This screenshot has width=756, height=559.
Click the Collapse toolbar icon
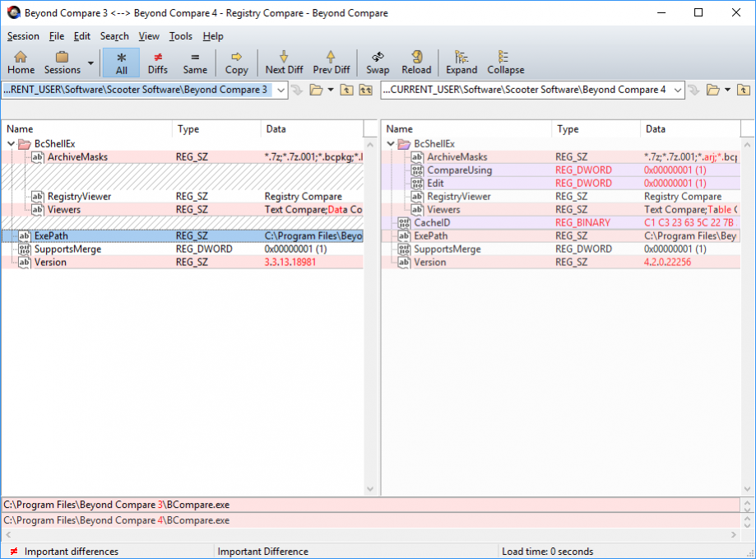(505, 63)
